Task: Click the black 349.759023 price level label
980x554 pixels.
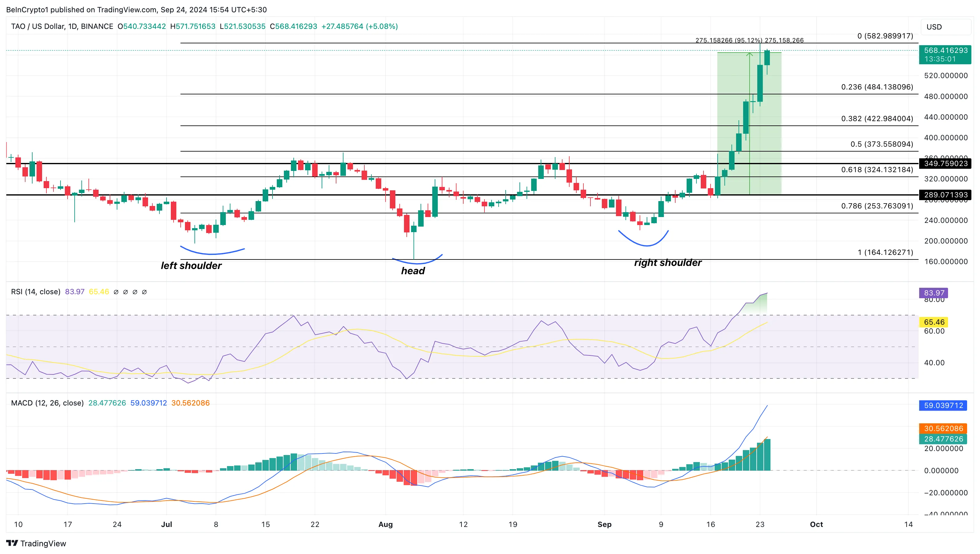Action: [x=945, y=163]
